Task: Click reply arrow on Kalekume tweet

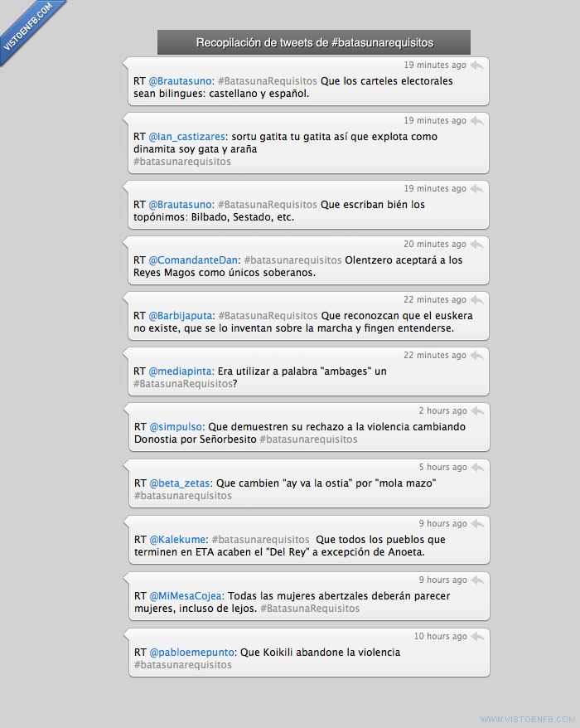Action: pos(477,524)
